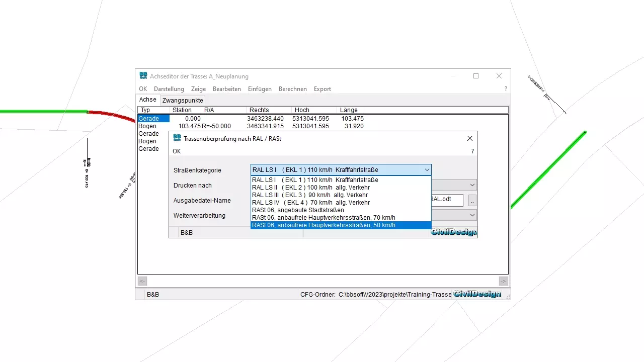Viewport: 644px width, 362px height.
Task: Click the Rechts value 3463238.440
Action: click(x=265, y=119)
